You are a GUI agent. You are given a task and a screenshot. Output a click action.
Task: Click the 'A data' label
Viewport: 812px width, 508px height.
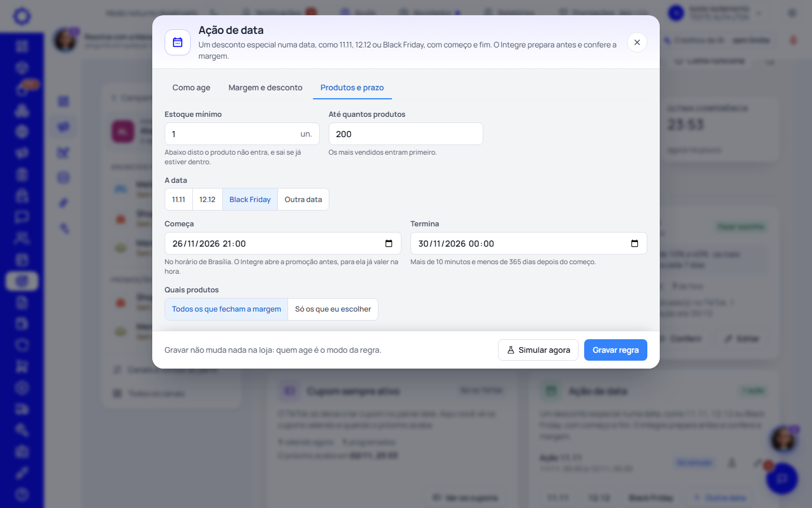point(176,180)
